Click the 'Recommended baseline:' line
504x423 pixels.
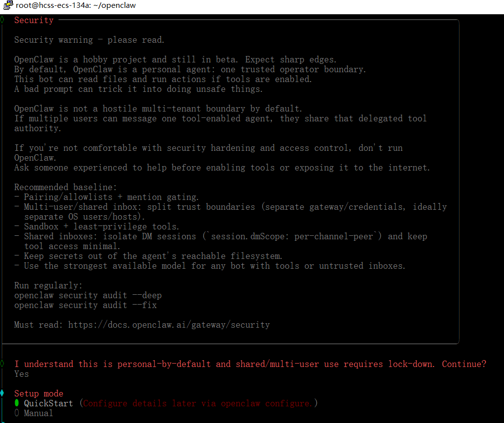click(65, 187)
